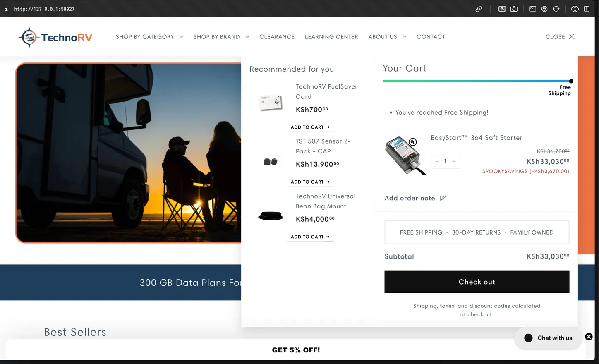This screenshot has width=599, height=364.
Task: Click the free shipping progress bar end marker
Action: point(571,81)
